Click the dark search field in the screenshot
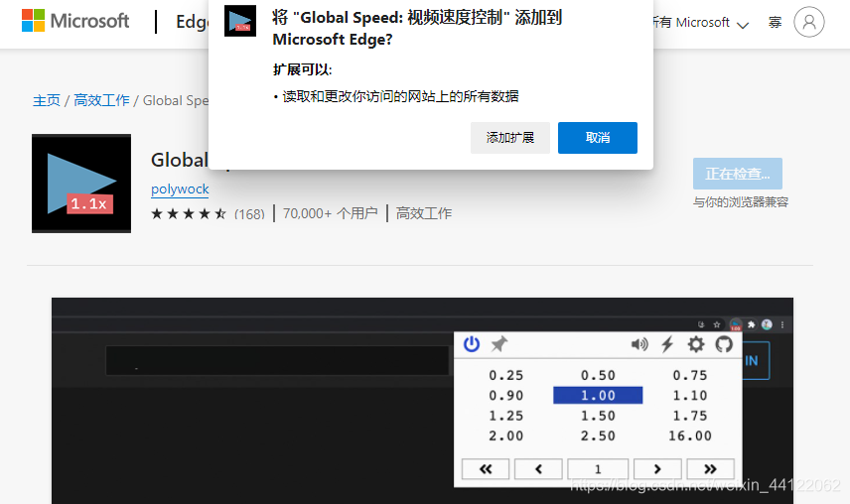 click(277, 360)
